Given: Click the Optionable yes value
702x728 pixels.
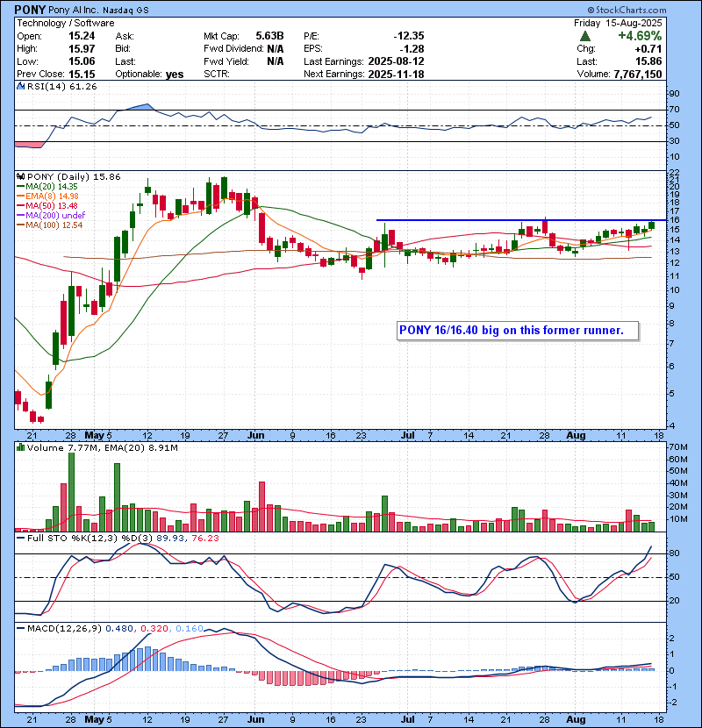Looking at the screenshot, I should click(x=175, y=74).
